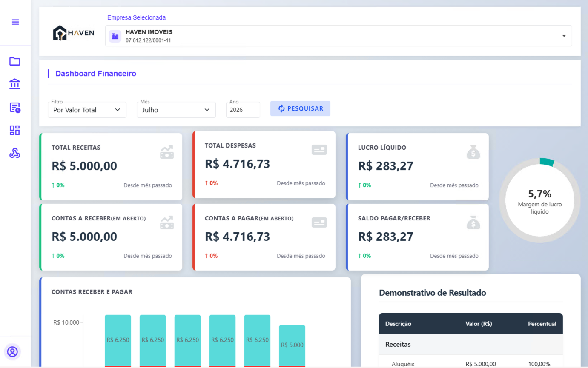Image resolution: width=588 pixels, height=368 pixels.
Task: Click the 100,00% percentage cell
Action: [x=539, y=364]
